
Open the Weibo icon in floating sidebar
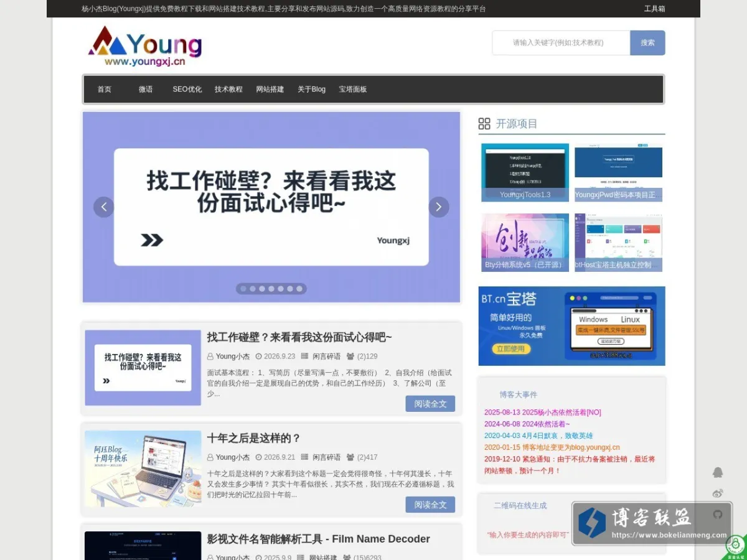click(718, 493)
